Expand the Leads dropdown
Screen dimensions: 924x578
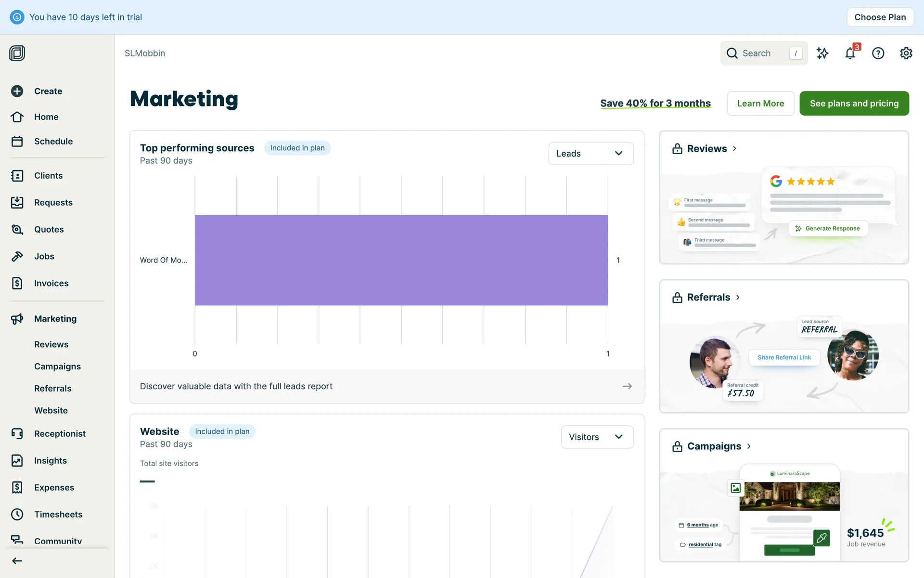point(590,154)
